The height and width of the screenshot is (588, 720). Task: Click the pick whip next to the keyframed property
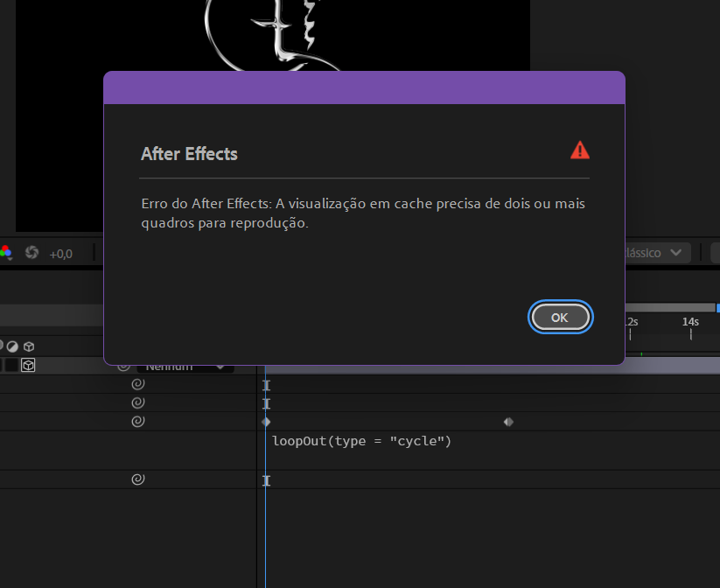pyautogui.click(x=137, y=421)
